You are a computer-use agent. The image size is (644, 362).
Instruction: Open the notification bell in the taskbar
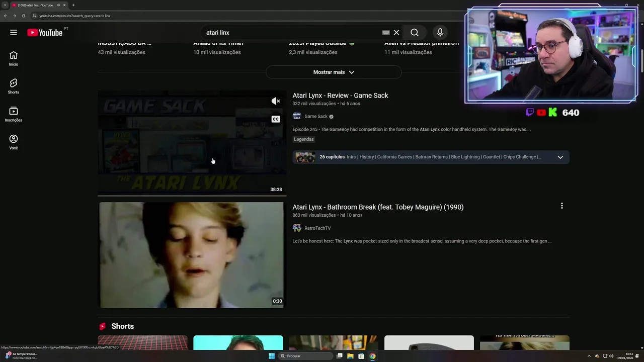pyautogui.click(x=637, y=356)
